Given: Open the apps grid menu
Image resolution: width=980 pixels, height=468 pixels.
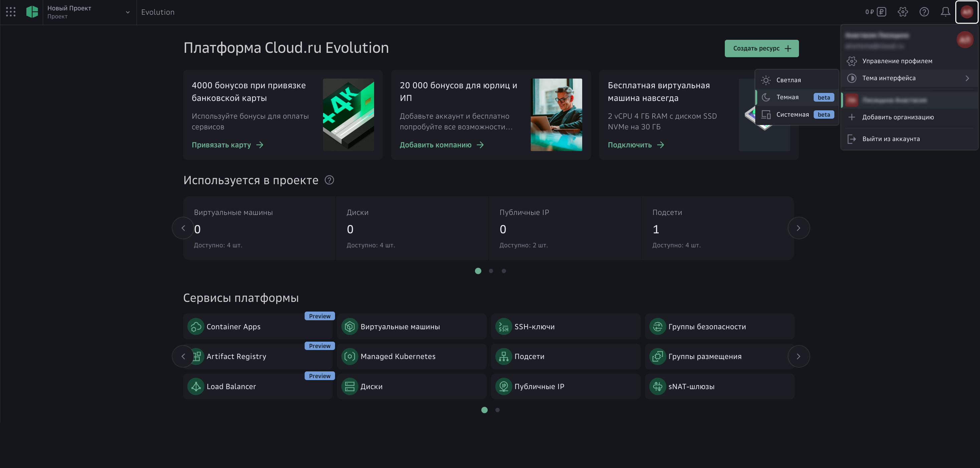Looking at the screenshot, I should click(x=11, y=12).
